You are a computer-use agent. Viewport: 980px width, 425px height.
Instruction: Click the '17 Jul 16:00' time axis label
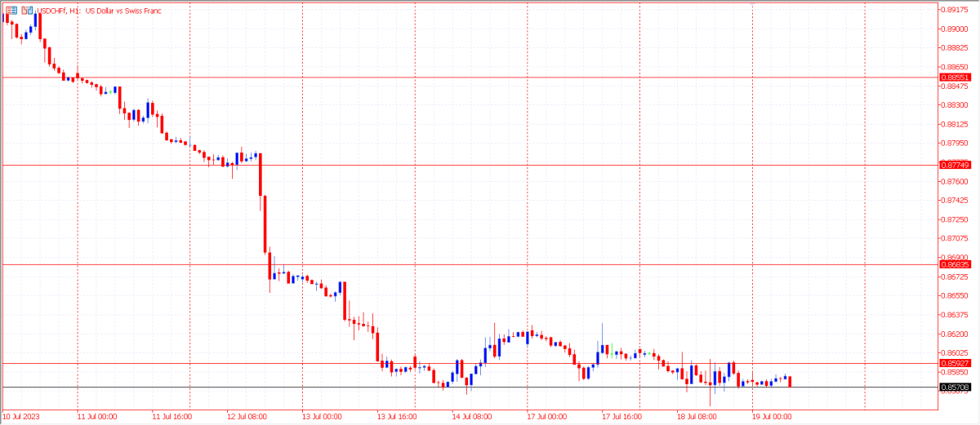(x=621, y=416)
